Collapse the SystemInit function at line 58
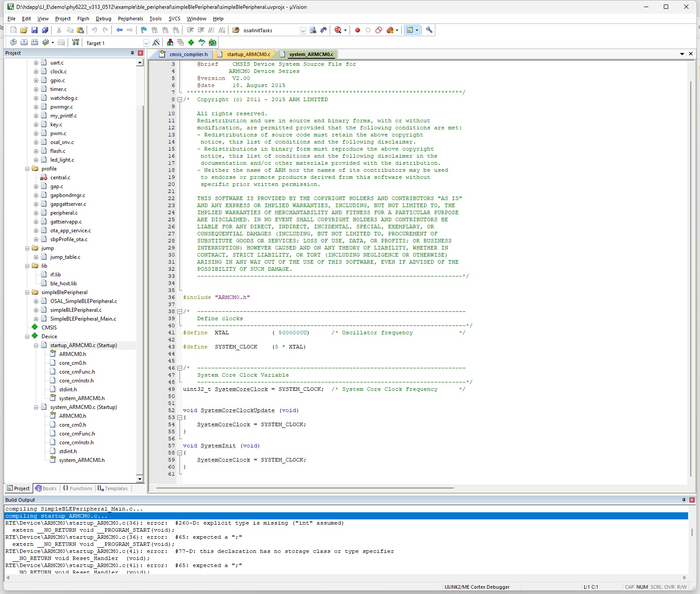700x594 pixels. (x=179, y=453)
